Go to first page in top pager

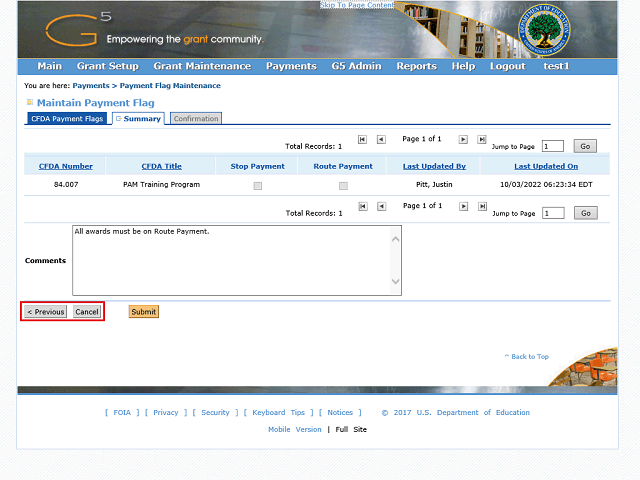pyautogui.click(x=362, y=140)
